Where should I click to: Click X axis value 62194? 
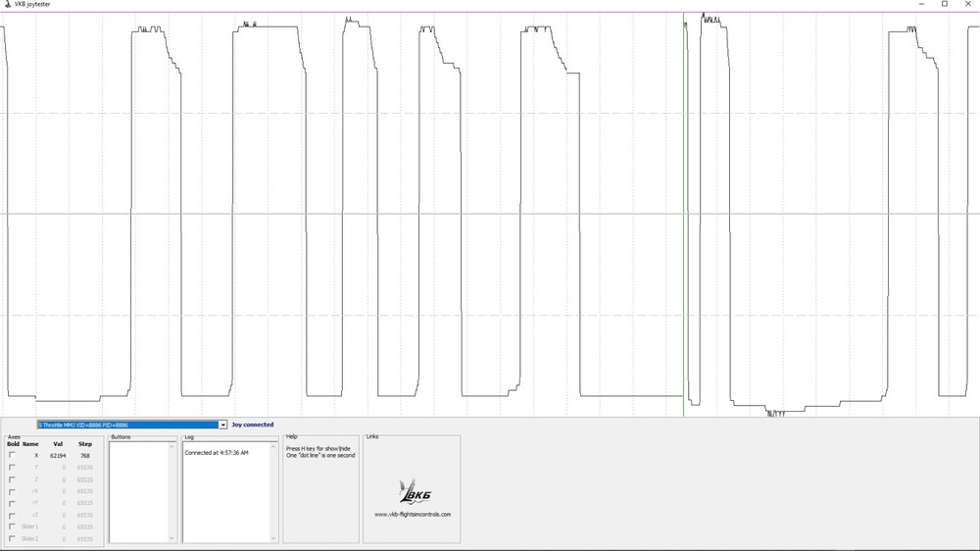(x=58, y=456)
